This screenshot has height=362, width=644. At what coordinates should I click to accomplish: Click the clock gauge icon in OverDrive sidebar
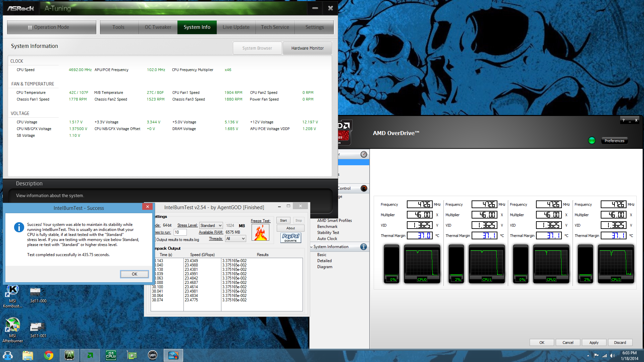(x=364, y=154)
